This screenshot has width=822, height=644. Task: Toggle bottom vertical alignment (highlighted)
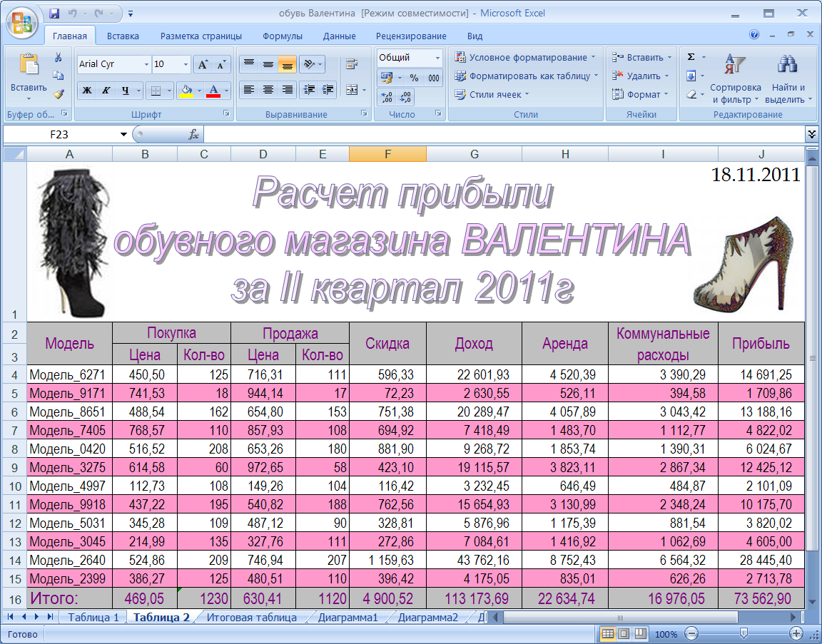pyautogui.click(x=287, y=64)
